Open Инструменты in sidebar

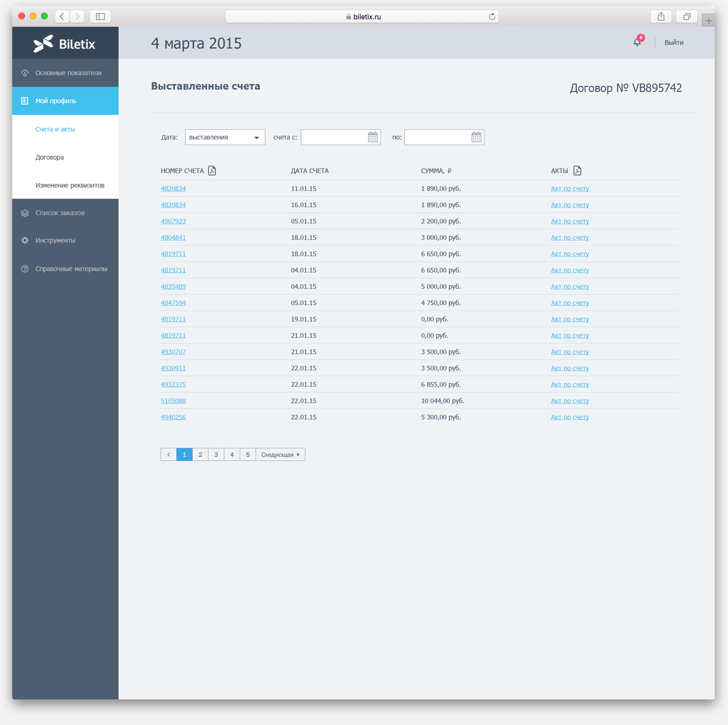(x=65, y=240)
